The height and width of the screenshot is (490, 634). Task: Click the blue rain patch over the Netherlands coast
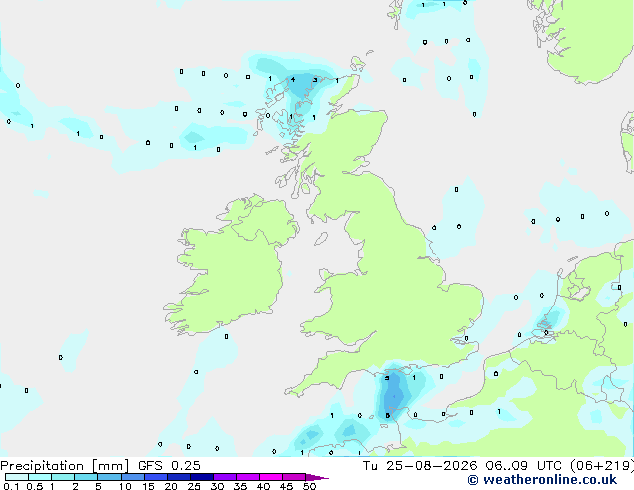[547, 319]
